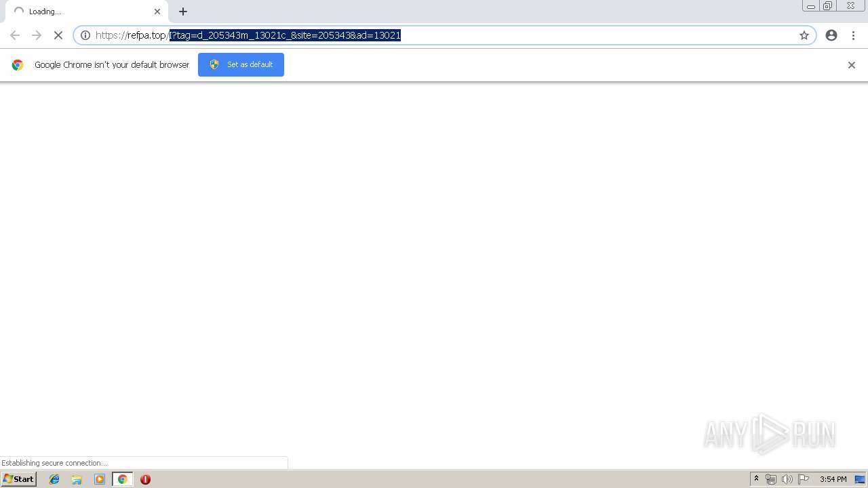Select the Loading tab
The width and height of the screenshot is (868, 488).
coord(87,12)
